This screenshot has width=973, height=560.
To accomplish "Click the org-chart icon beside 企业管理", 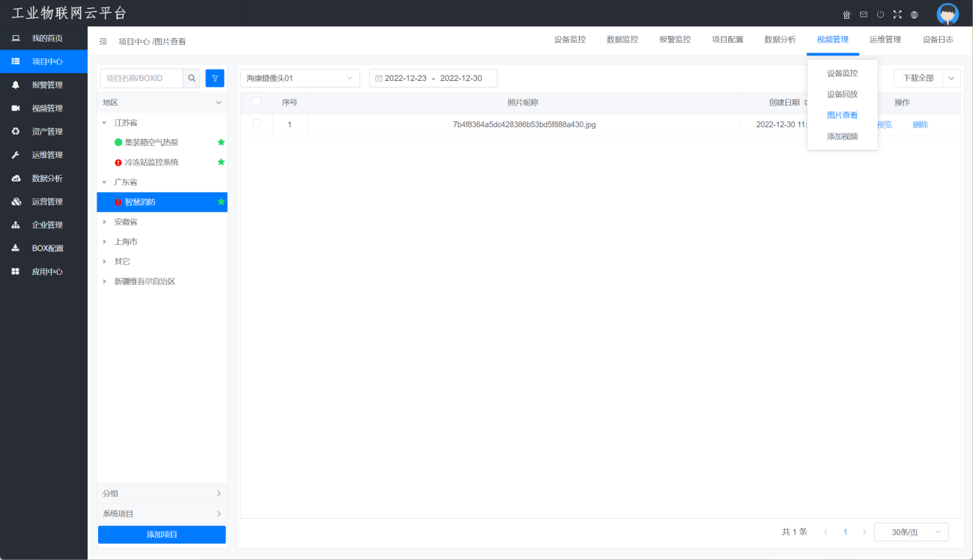I will pos(16,225).
